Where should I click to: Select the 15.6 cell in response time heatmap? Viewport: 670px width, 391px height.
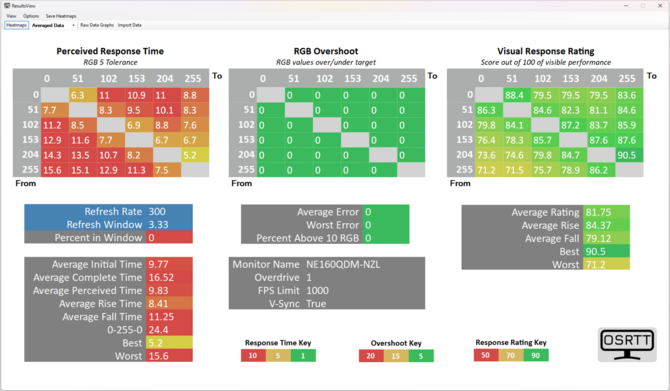click(55, 170)
